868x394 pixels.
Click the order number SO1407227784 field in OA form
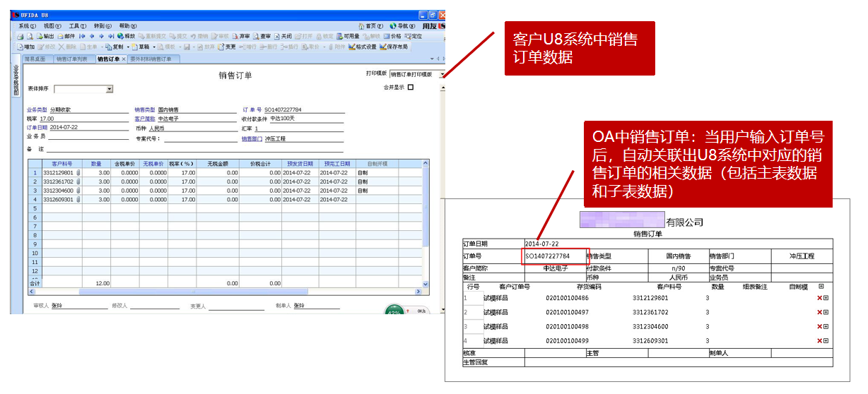555,256
